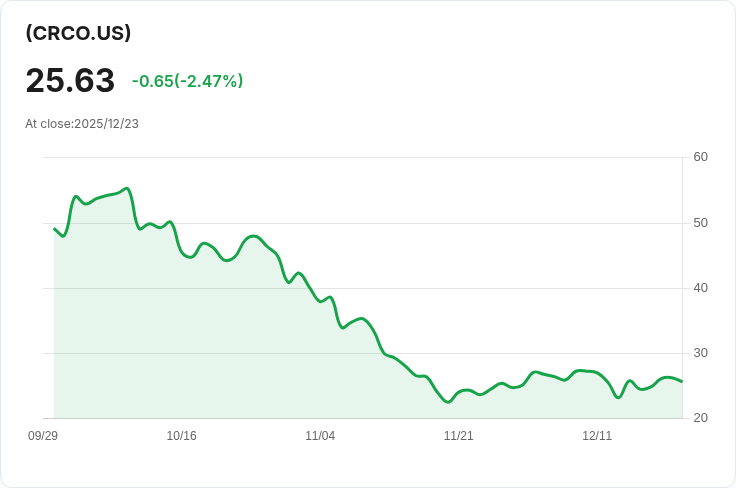
Task: Click the chart line's starting point at 09/29
Action: 54,229
